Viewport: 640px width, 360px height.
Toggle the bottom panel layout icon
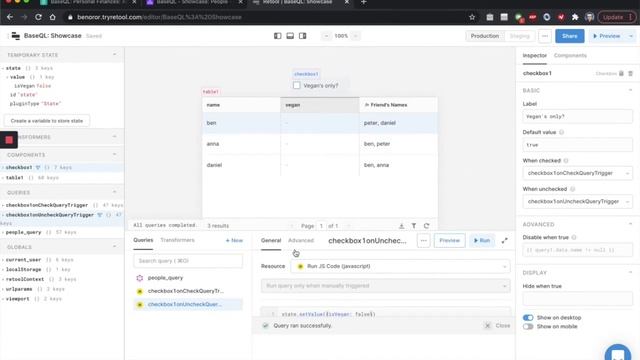(290, 36)
